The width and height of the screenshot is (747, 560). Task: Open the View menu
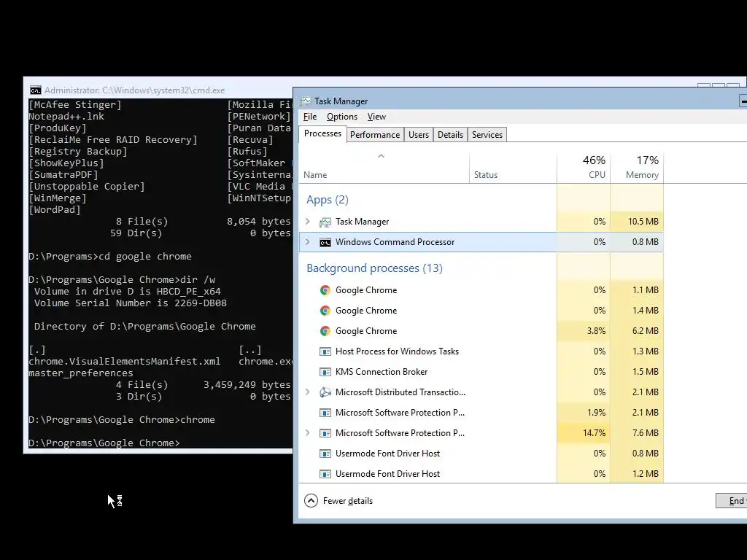[x=376, y=117]
